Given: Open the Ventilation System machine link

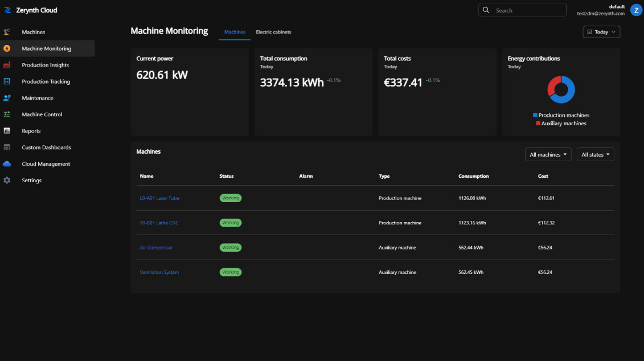Looking at the screenshot, I should 159,272.
